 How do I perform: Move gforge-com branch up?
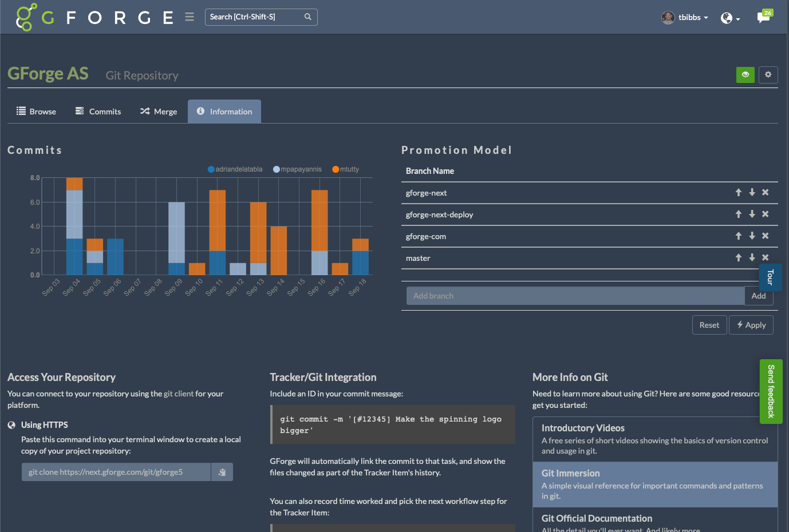739,236
